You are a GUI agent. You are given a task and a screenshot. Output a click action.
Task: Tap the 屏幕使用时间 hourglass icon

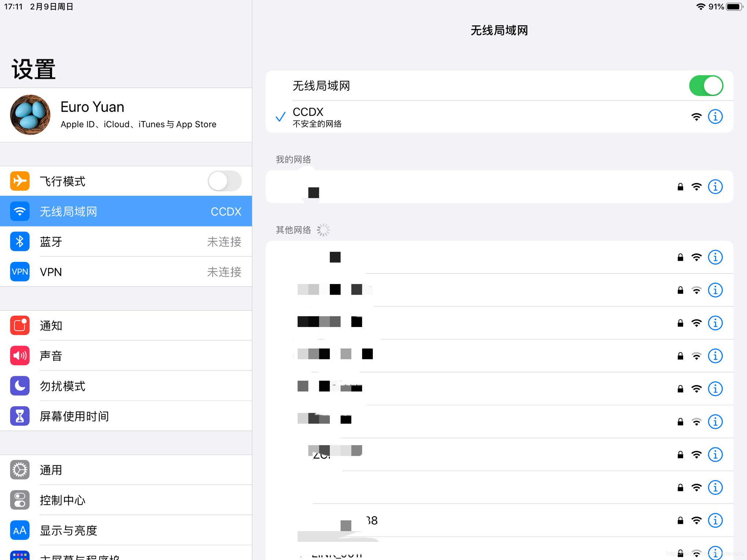point(20,416)
